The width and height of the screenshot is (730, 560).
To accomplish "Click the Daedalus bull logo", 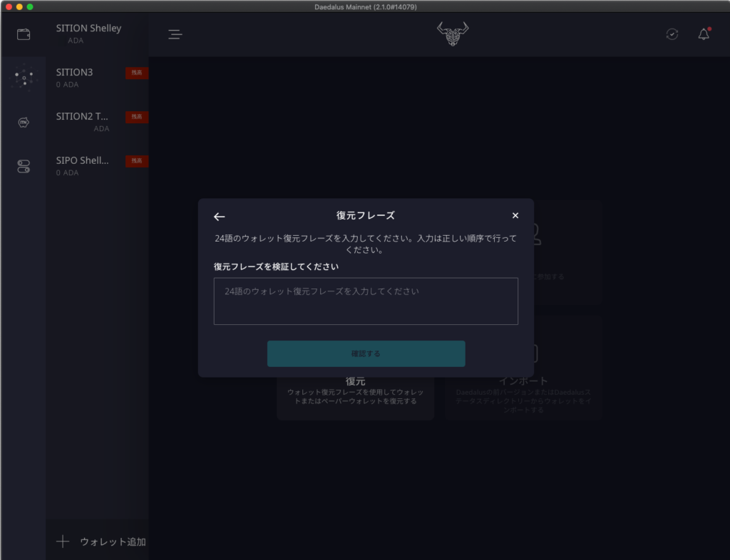I will (x=453, y=34).
